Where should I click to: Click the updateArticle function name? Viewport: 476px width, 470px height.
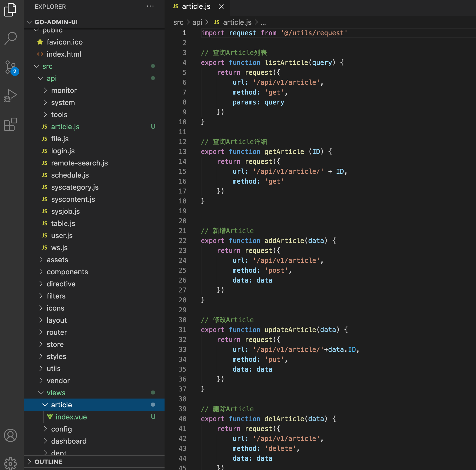tap(291, 330)
